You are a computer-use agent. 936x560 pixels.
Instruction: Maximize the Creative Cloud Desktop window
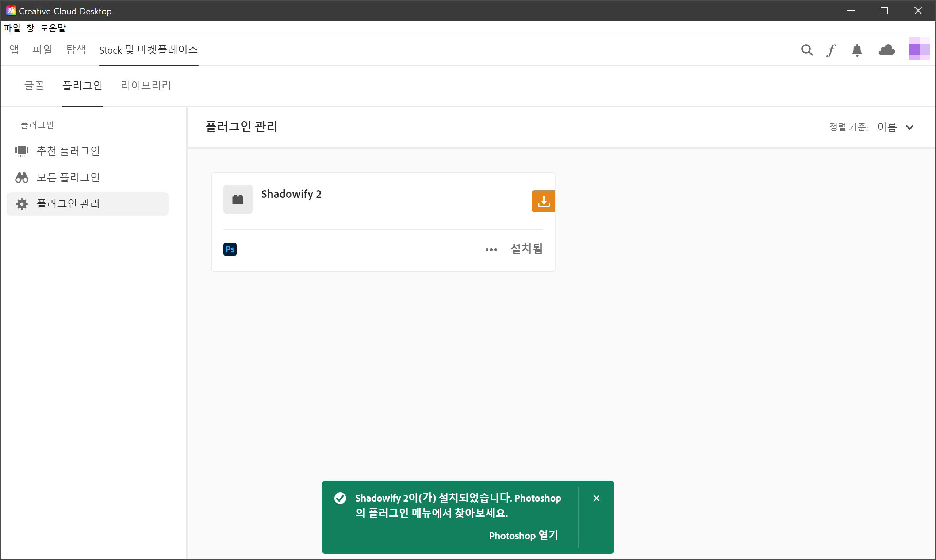tap(884, 11)
